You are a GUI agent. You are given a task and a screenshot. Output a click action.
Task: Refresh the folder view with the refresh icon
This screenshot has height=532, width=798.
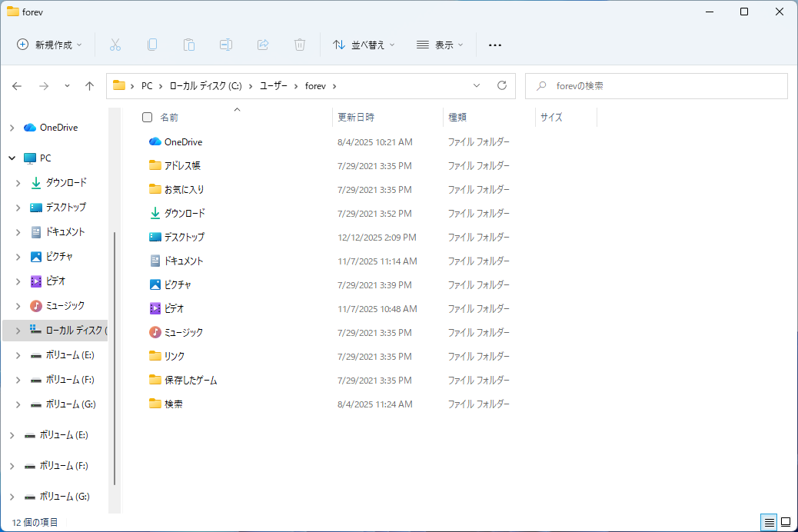pos(500,85)
